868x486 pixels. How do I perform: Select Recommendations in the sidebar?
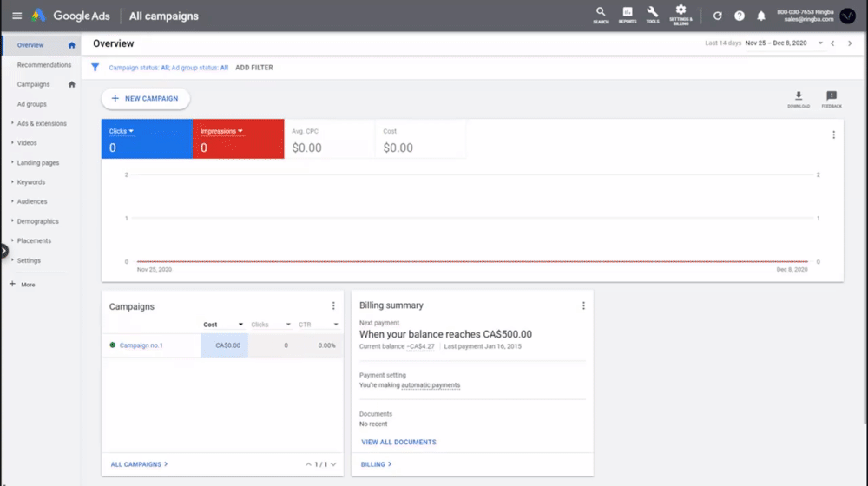44,65
